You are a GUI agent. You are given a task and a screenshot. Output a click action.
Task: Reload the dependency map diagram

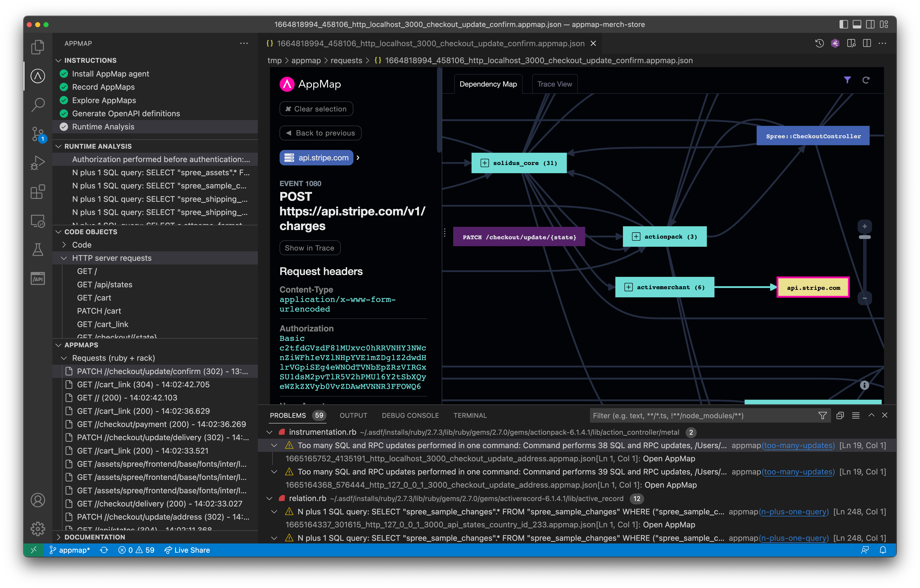pyautogui.click(x=866, y=80)
